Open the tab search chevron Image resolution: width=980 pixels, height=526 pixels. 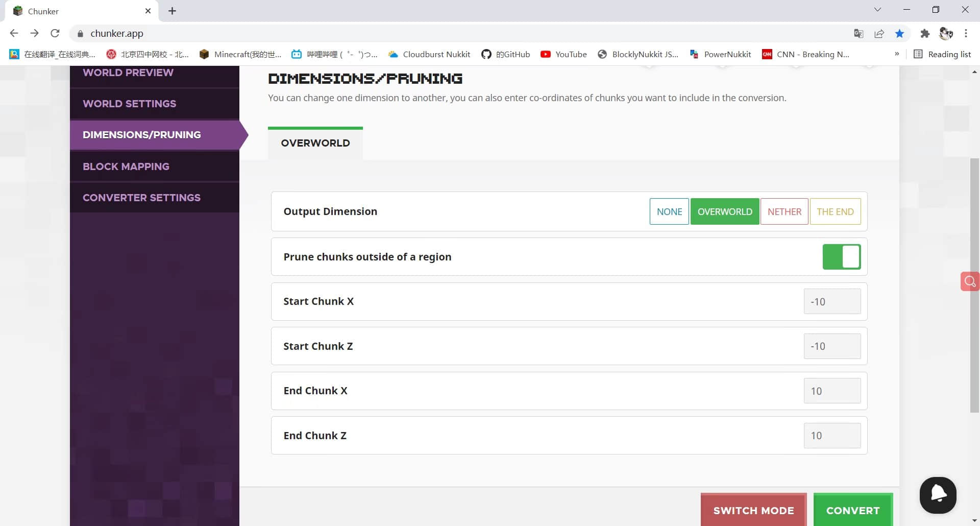(x=877, y=10)
